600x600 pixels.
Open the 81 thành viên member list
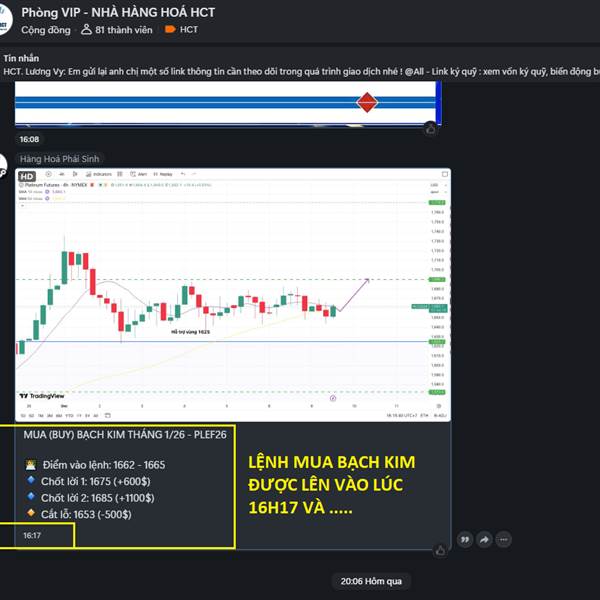click(x=117, y=30)
